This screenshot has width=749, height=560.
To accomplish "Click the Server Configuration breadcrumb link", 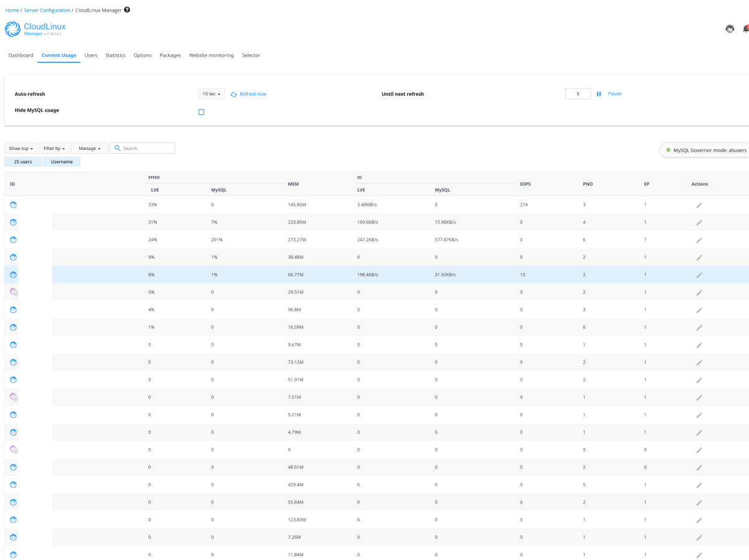I will coord(47,11).
